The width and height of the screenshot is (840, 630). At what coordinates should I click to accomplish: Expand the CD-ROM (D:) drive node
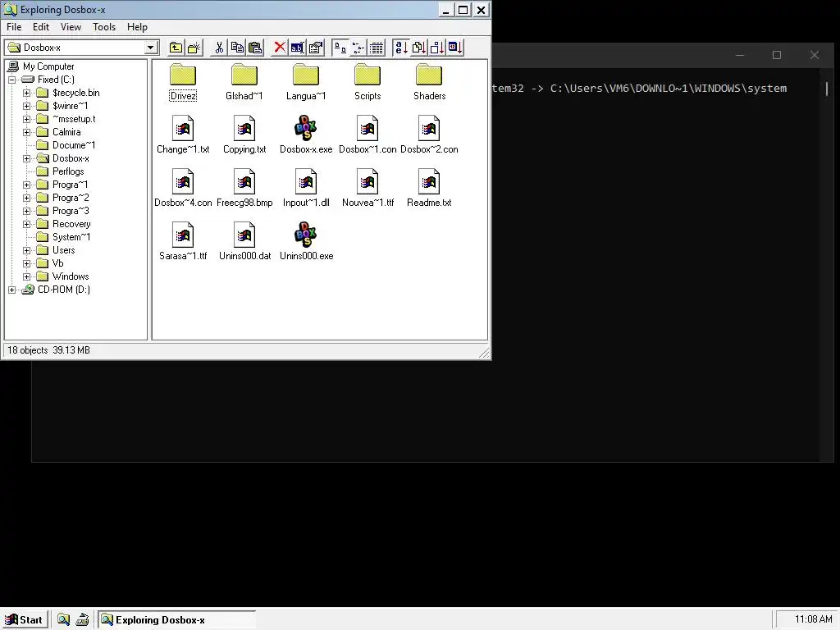click(x=11, y=290)
